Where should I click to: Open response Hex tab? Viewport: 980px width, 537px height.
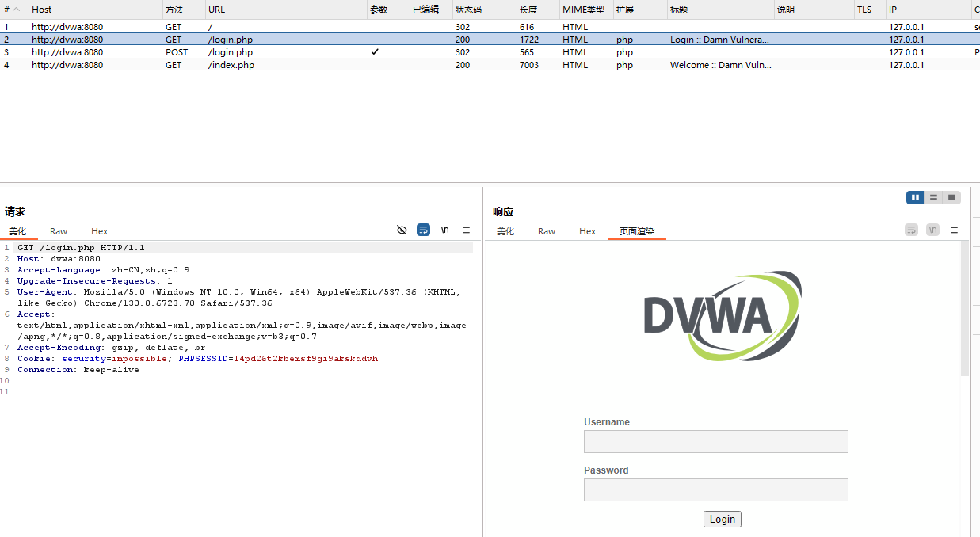587,231
